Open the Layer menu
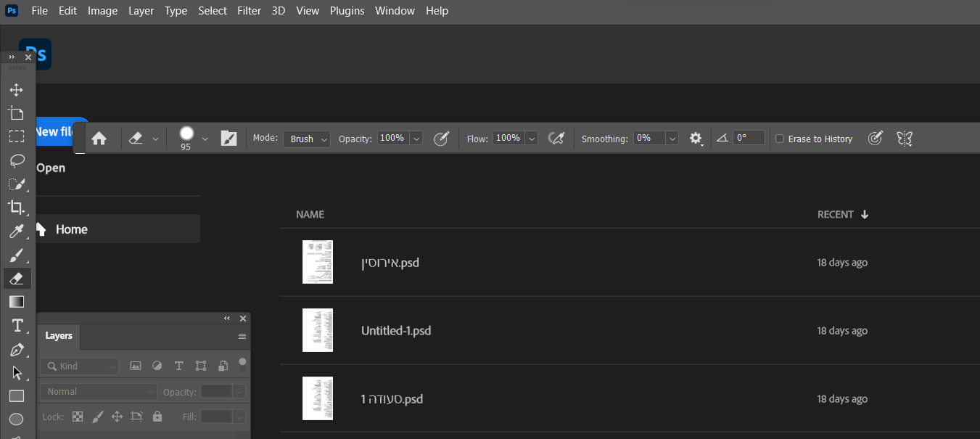Viewport: 980px width, 439px height. pos(141,11)
